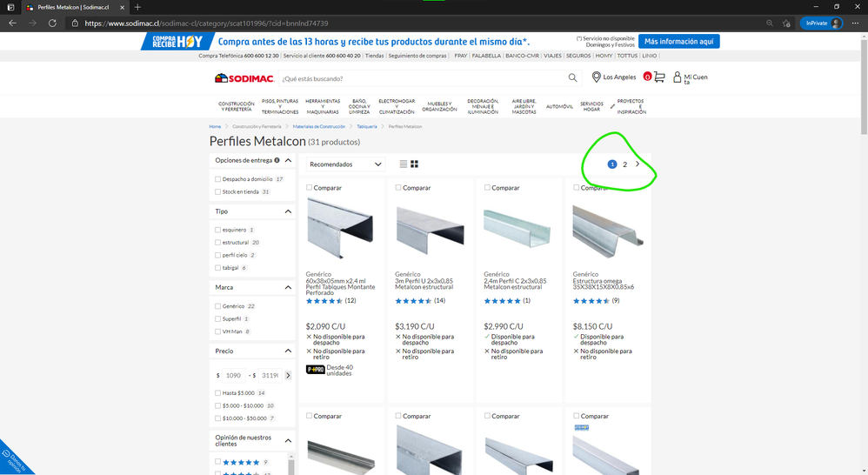868x475 pixels.
Task: Open 3m Perfil U Metalcon product image
Action: pyautogui.click(x=431, y=229)
